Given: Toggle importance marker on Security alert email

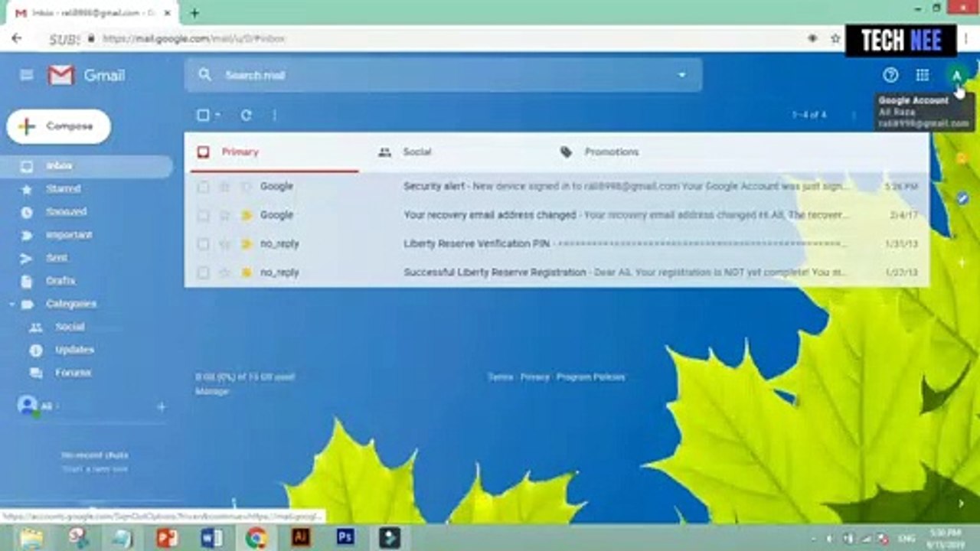Looking at the screenshot, I should [x=246, y=186].
